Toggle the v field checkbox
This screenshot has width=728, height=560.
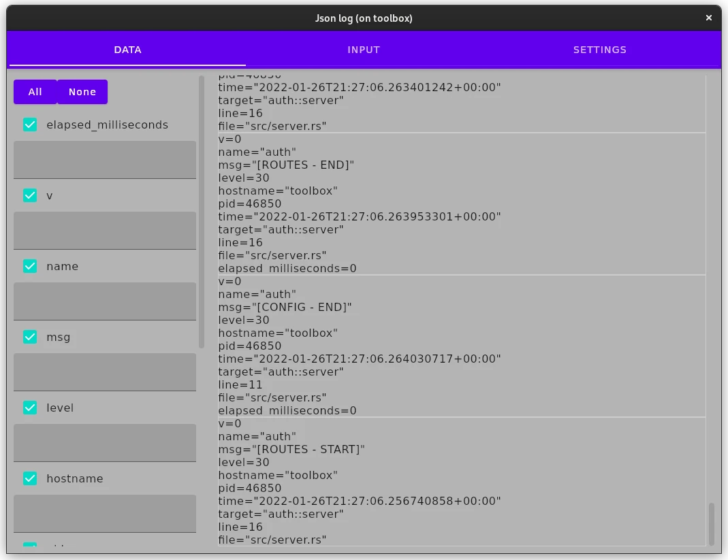click(30, 195)
